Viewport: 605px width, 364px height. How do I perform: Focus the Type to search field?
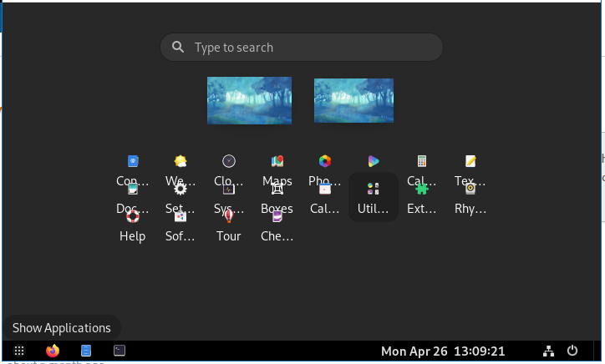click(302, 47)
